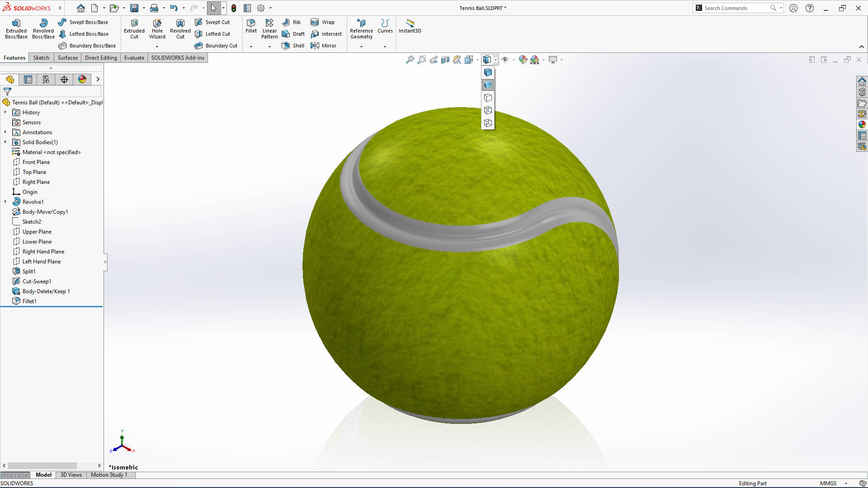Switch to the Surfaces ribbon tab
The image size is (868, 488).
tap(67, 58)
